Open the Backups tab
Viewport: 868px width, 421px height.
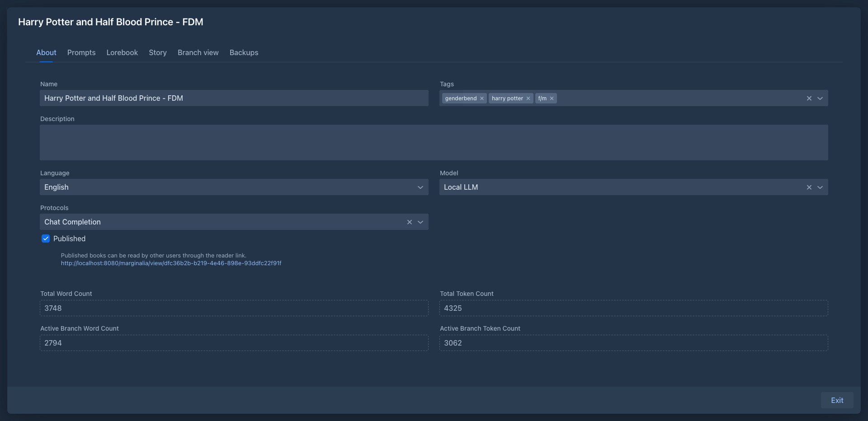(x=244, y=52)
